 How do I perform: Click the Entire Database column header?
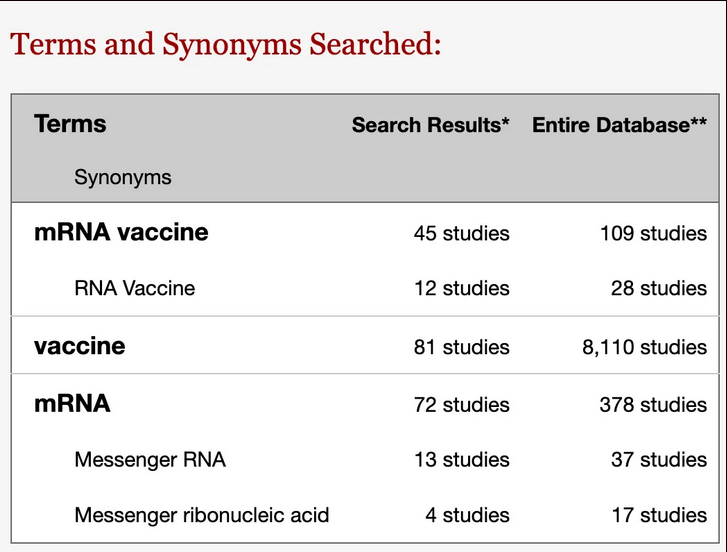(x=619, y=125)
